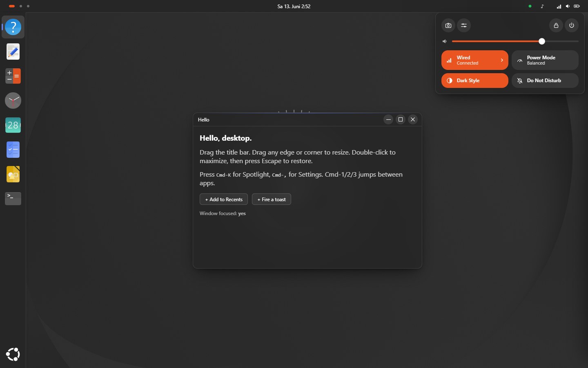Image resolution: width=588 pixels, height=368 pixels.
Task: Maximize the Hello window
Action: click(x=401, y=119)
